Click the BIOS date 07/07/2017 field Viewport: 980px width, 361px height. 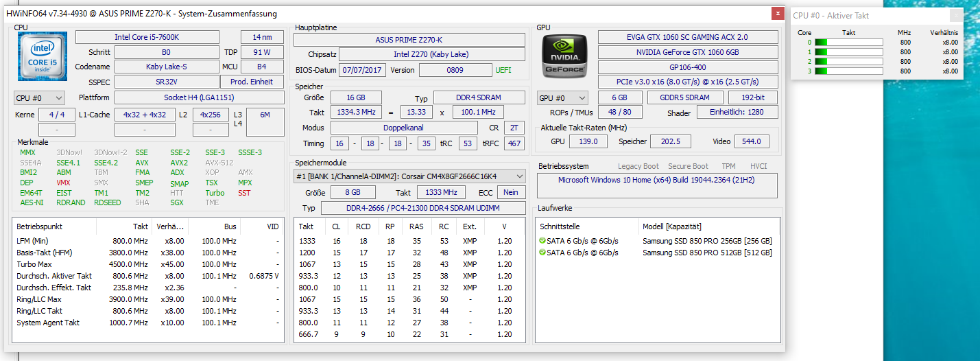click(x=363, y=70)
